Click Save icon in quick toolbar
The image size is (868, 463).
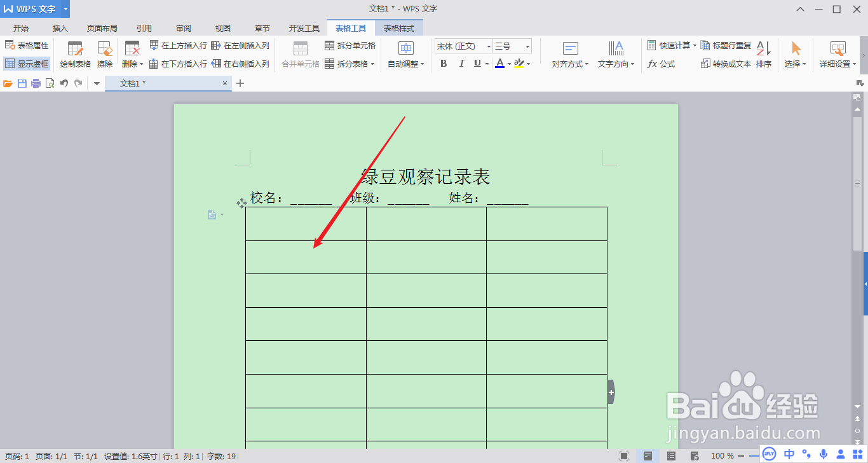(22, 83)
